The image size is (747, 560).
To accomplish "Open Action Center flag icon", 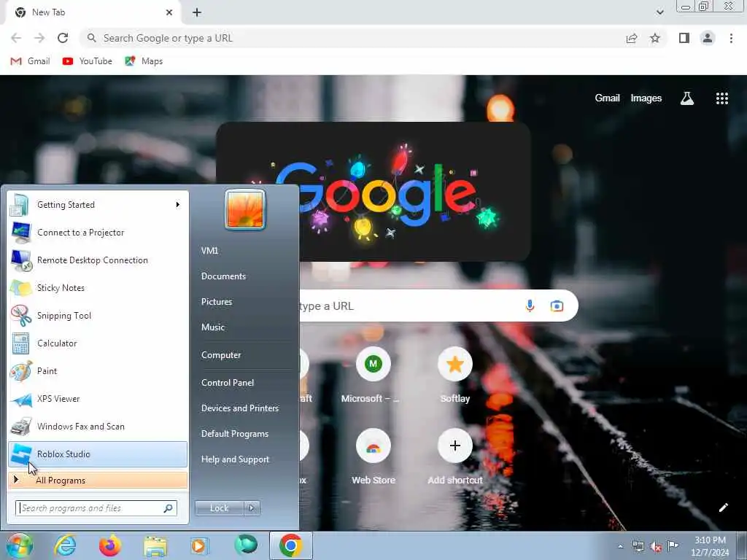I will coord(673,545).
